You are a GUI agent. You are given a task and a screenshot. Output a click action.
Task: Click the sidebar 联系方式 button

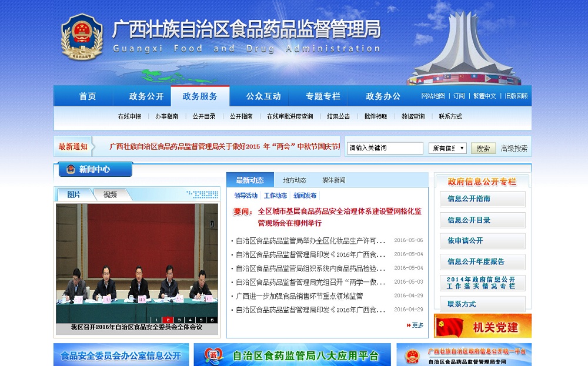click(482, 304)
